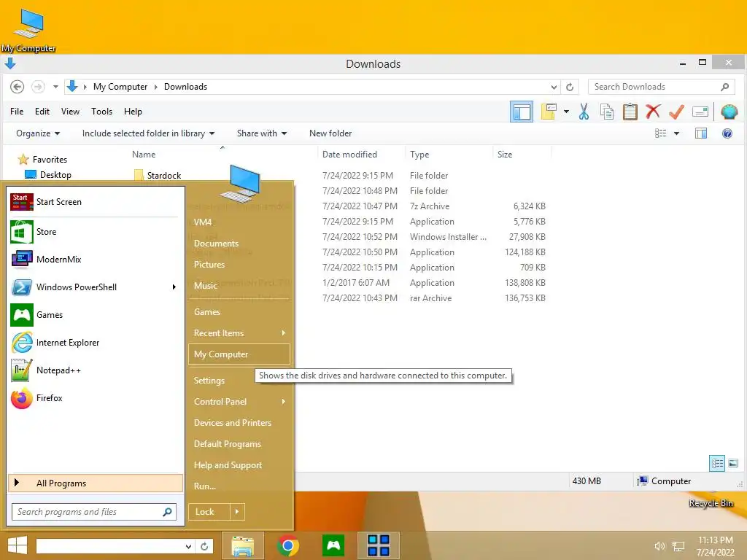Click the Search Downloads input field
The height and width of the screenshot is (560, 747).
662,87
